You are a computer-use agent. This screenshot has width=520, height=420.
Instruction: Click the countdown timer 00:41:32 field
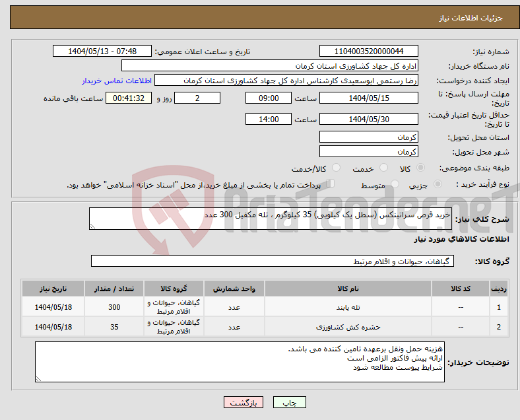point(129,98)
